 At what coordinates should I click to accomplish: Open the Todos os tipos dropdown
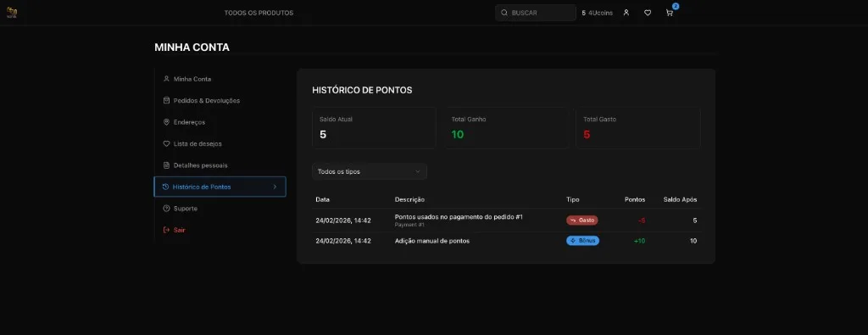point(370,171)
